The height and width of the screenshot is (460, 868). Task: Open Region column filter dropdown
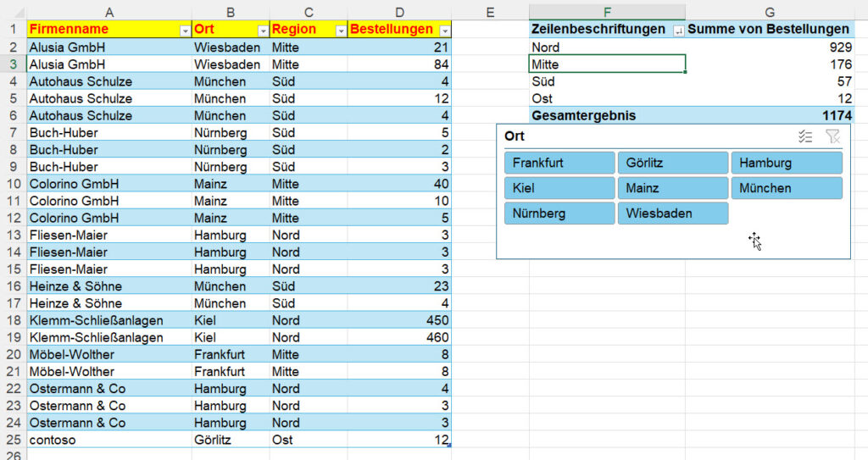point(341,30)
